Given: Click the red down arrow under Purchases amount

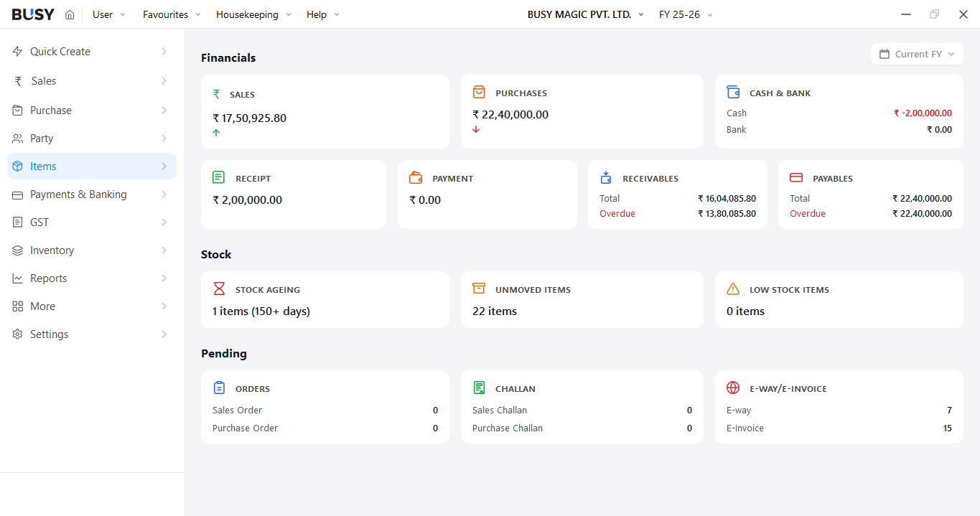Looking at the screenshot, I should [x=476, y=129].
